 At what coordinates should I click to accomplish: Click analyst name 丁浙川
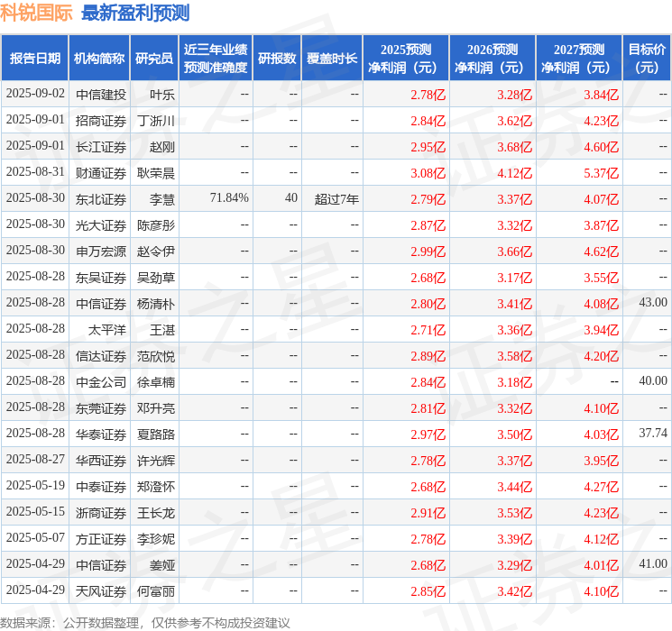[x=156, y=121]
